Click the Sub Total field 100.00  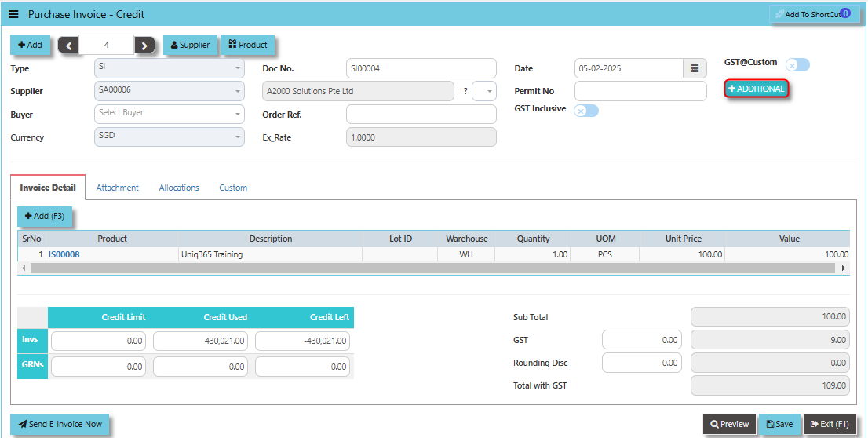(x=770, y=317)
